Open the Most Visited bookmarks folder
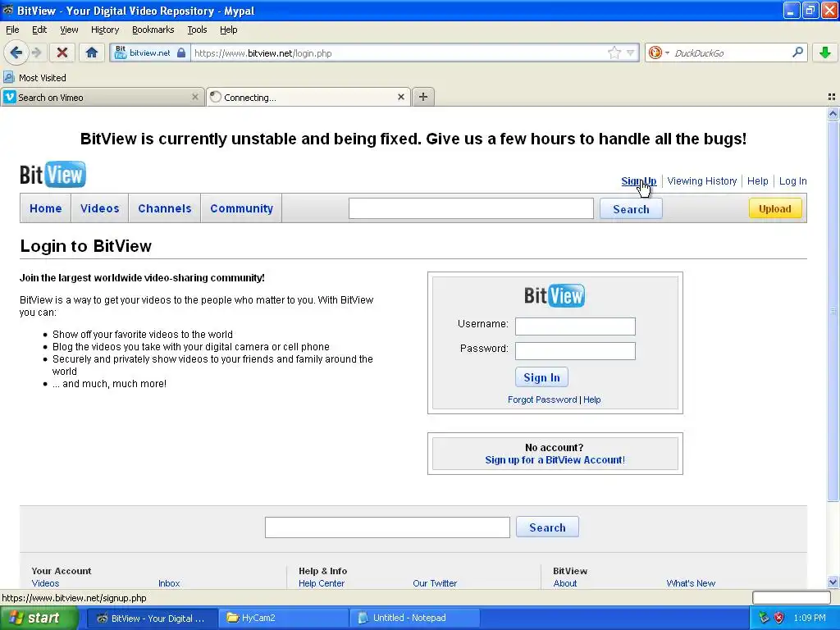 point(34,78)
